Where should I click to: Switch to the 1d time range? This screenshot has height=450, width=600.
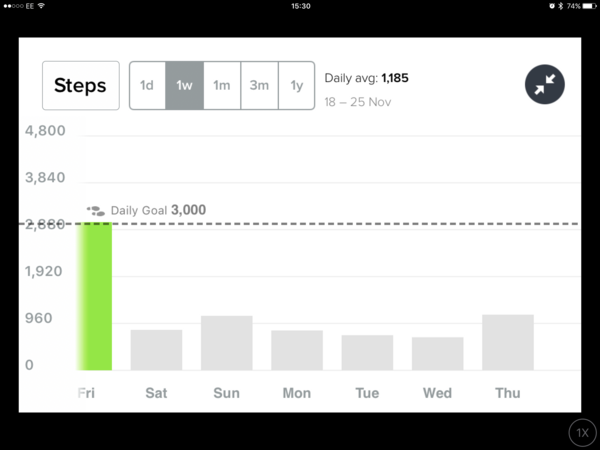[x=147, y=86]
